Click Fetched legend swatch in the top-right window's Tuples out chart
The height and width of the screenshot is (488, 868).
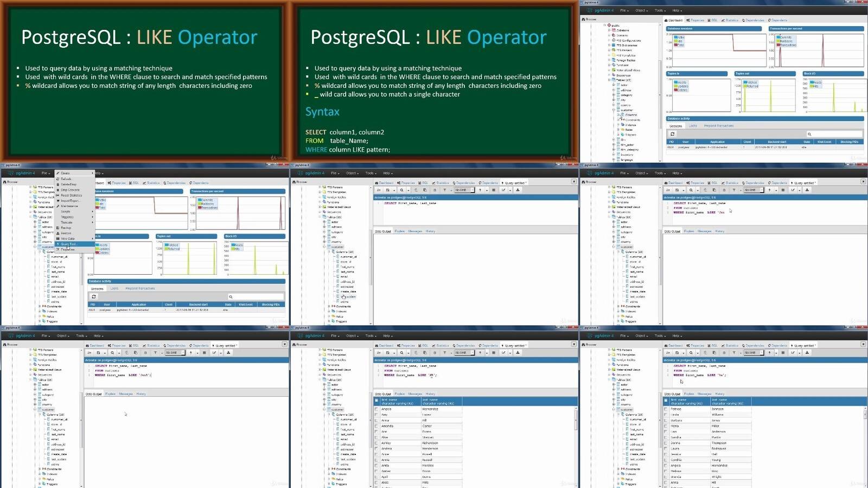745,82
